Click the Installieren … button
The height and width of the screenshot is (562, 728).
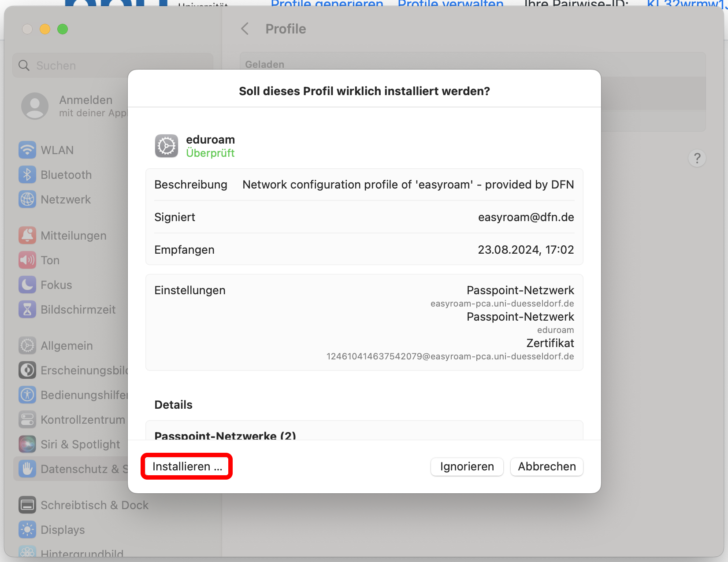tap(186, 466)
